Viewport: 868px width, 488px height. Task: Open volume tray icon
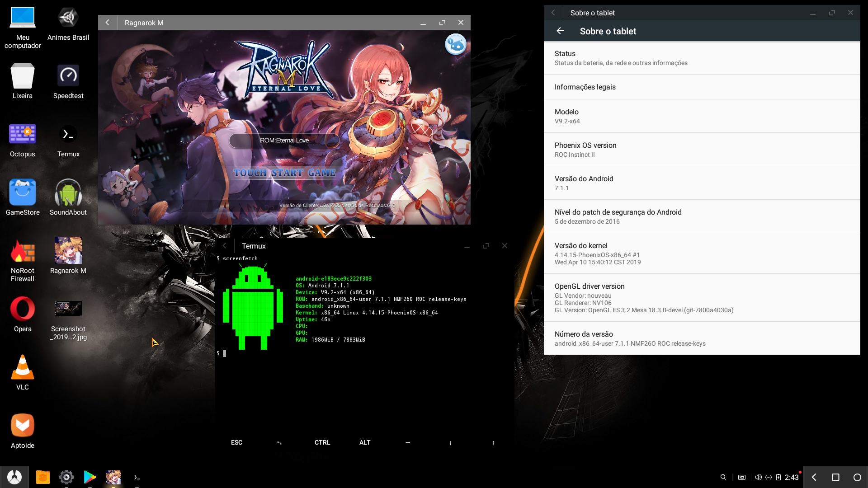758,477
